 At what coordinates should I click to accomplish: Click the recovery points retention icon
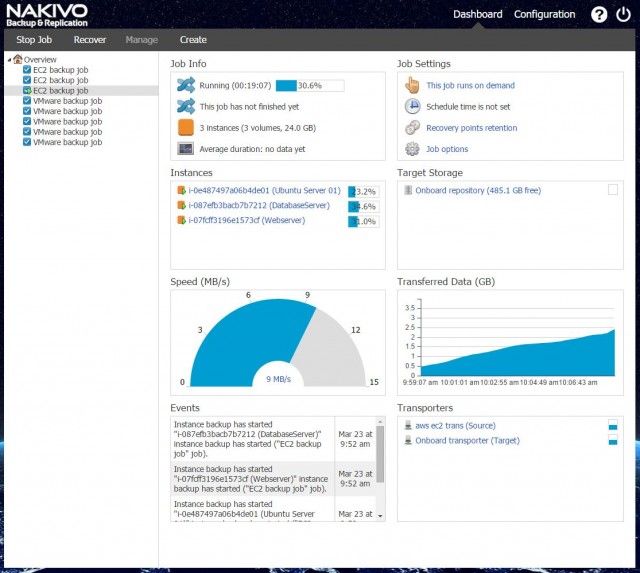(x=412, y=127)
